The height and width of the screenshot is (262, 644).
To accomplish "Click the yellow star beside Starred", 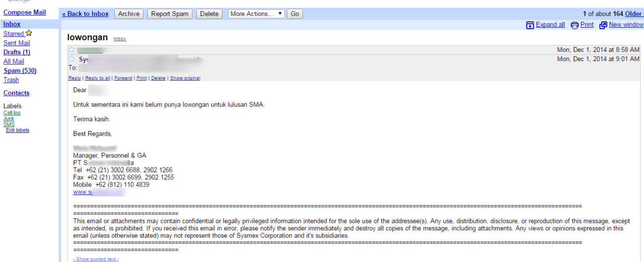I will pyautogui.click(x=29, y=33).
